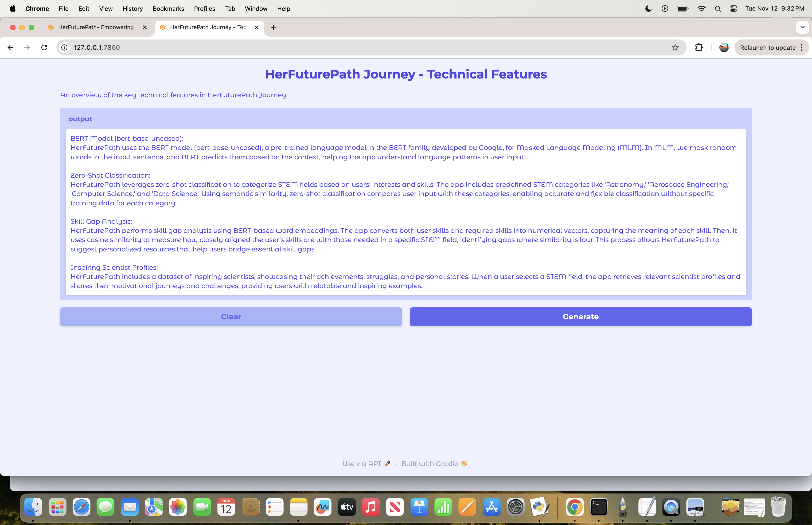Open Chrome's three-dot menu

click(x=802, y=47)
